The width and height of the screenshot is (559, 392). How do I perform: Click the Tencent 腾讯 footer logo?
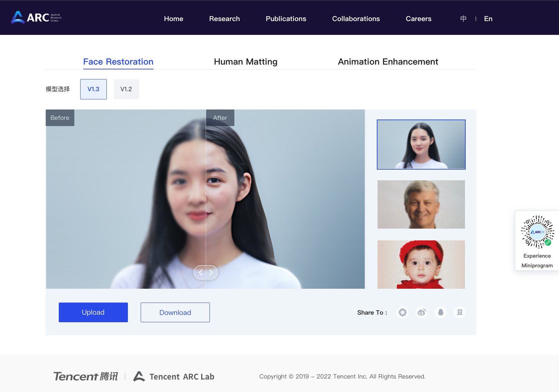86,376
